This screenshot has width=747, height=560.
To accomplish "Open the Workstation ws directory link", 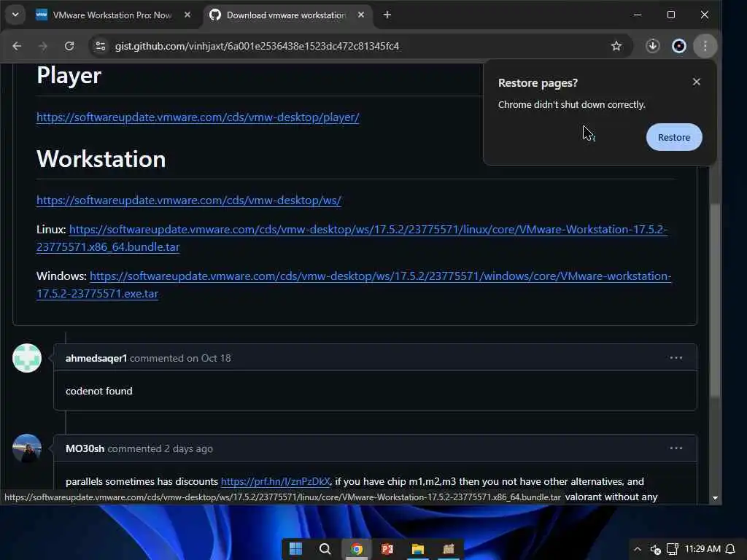I will [189, 201].
